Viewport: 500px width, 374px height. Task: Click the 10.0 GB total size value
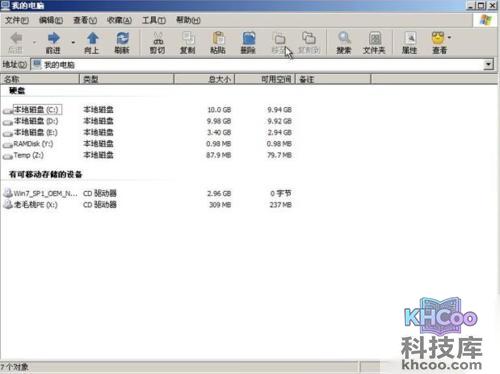pos(219,110)
